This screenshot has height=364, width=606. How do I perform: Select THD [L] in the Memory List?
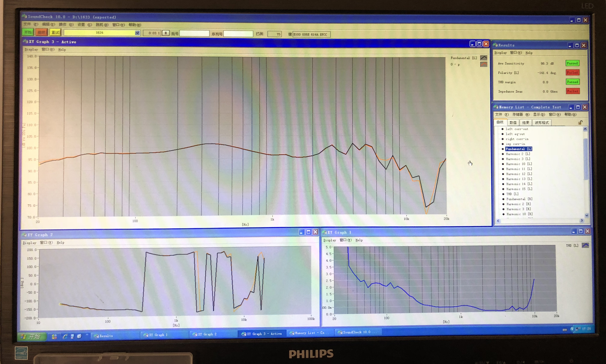pos(512,194)
